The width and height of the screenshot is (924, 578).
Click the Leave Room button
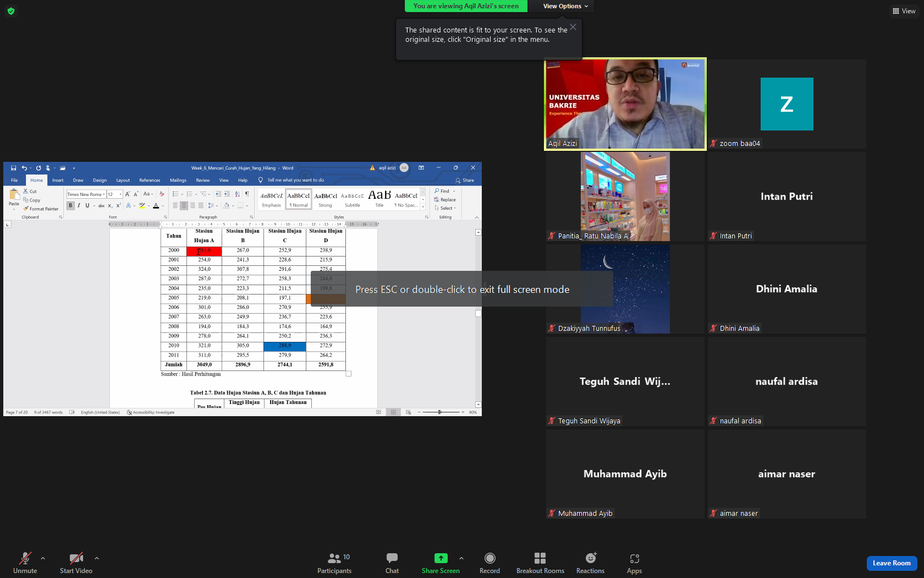892,563
